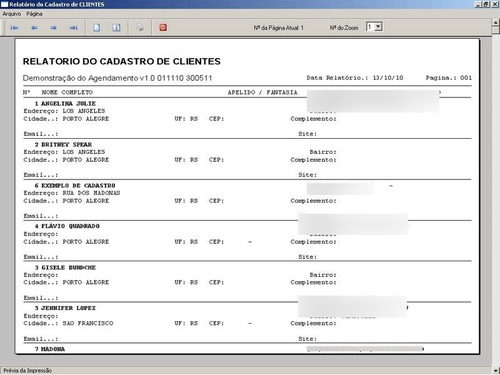This screenshot has height=375, width=500.
Task: Click the scroll down arrow of vertical scrollbar
Action: (496, 370)
